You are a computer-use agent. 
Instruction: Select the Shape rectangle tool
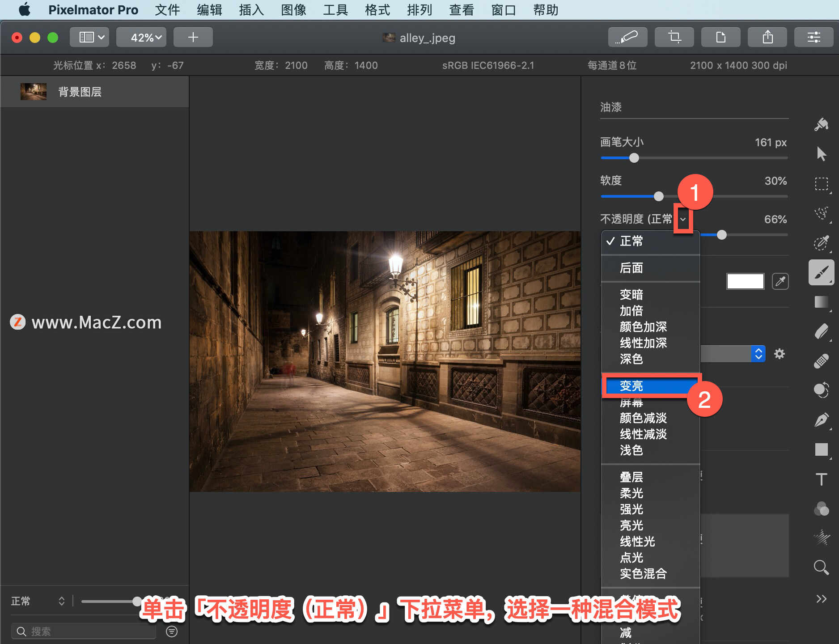(x=821, y=449)
